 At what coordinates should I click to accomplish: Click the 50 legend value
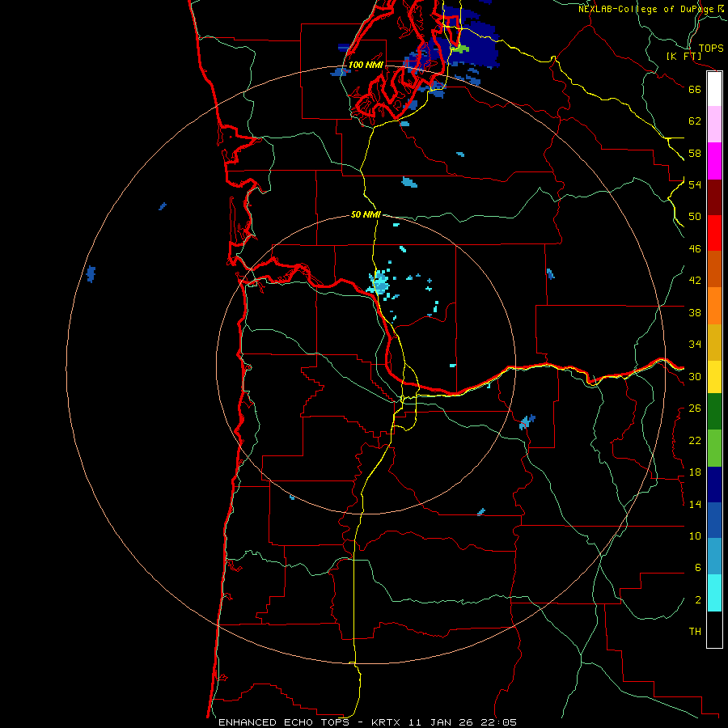click(x=695, y=217)
